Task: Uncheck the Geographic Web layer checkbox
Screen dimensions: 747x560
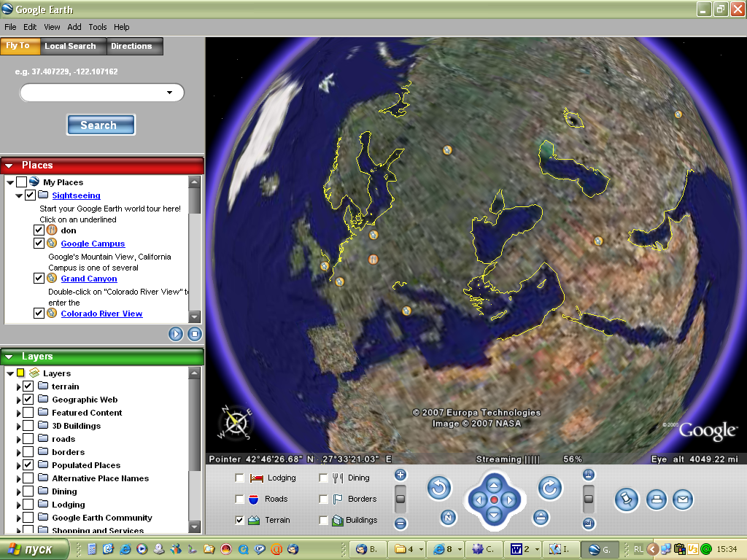Action: (x=28, y=399)
